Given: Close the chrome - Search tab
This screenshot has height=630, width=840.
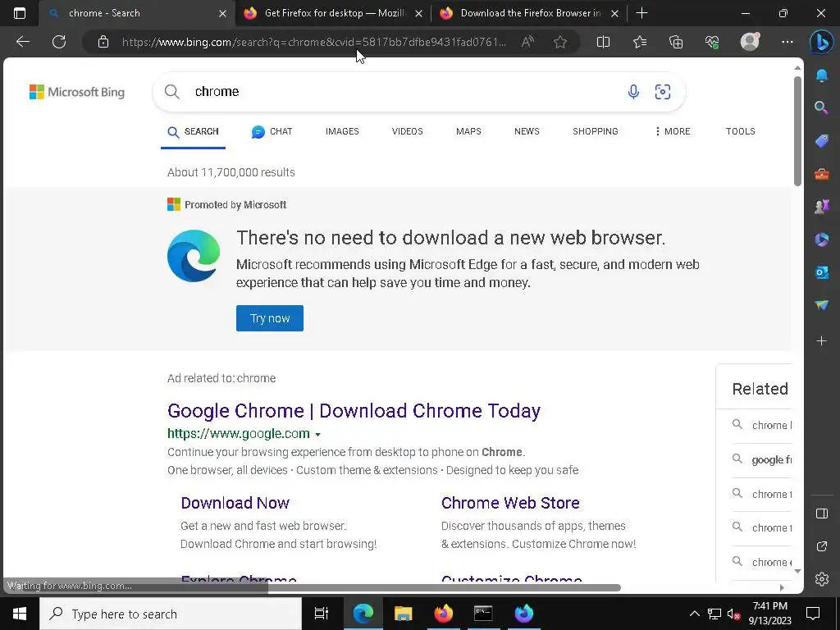Looking at the screenshot, I should coord(222,13).
